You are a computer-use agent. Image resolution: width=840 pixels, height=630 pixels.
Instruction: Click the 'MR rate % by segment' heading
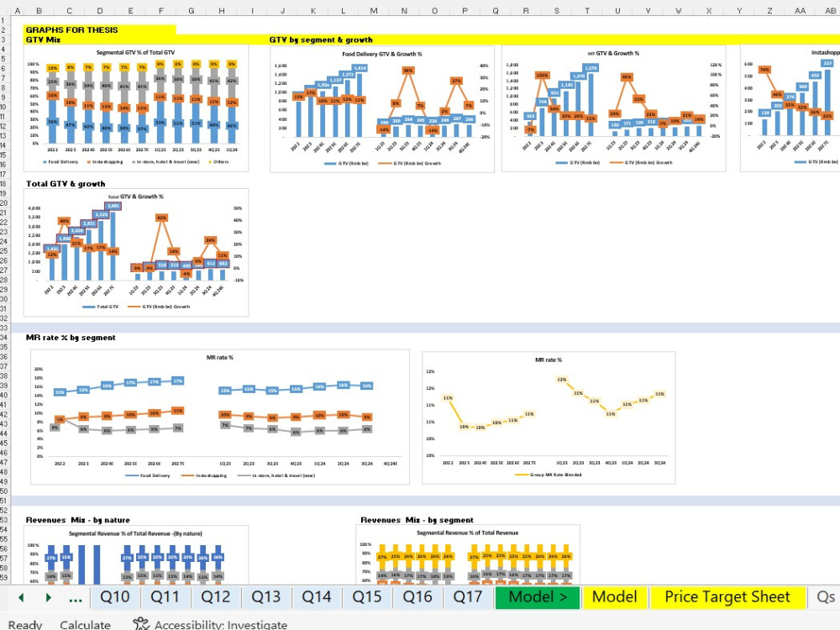pos(71,338)
